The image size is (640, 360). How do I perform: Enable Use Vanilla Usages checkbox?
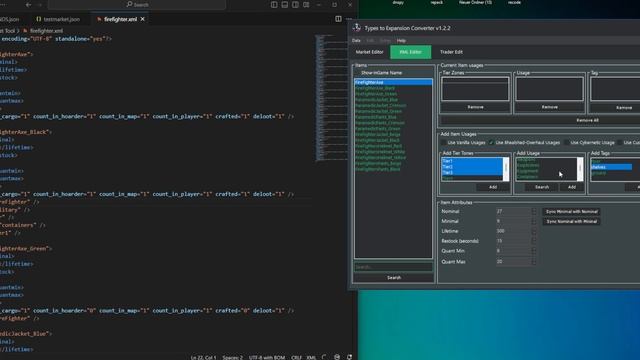tap(444, 142)
